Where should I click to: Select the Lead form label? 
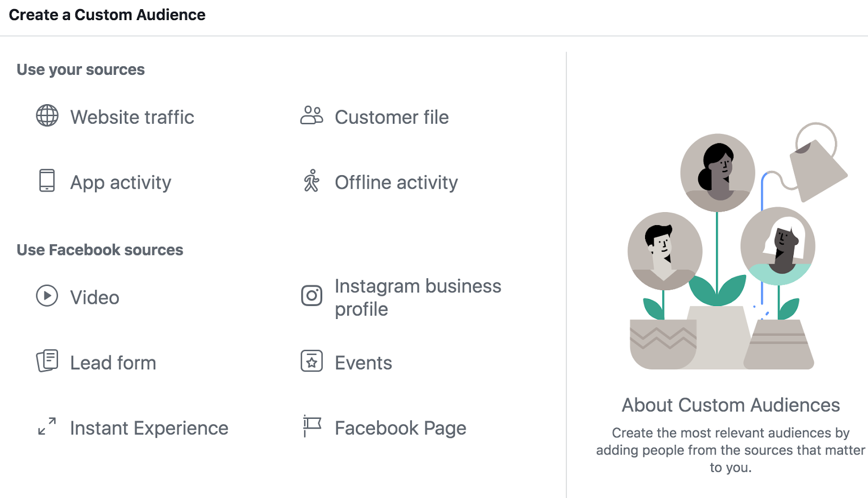pos(113,363)
